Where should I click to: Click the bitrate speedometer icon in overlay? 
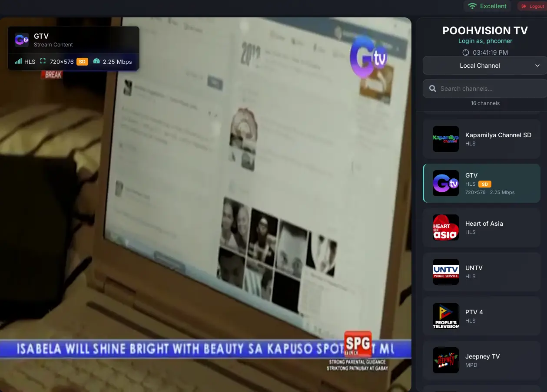[96, 62]
